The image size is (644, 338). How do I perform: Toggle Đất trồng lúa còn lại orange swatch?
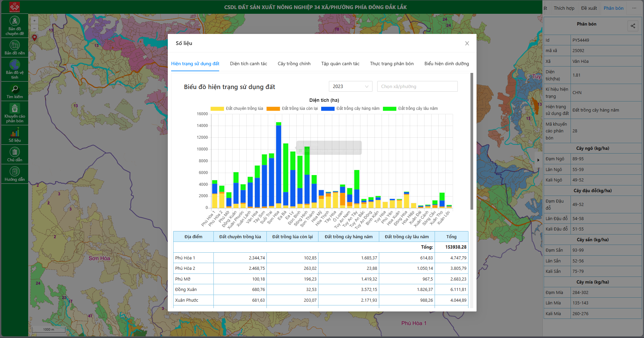(273, 109)
